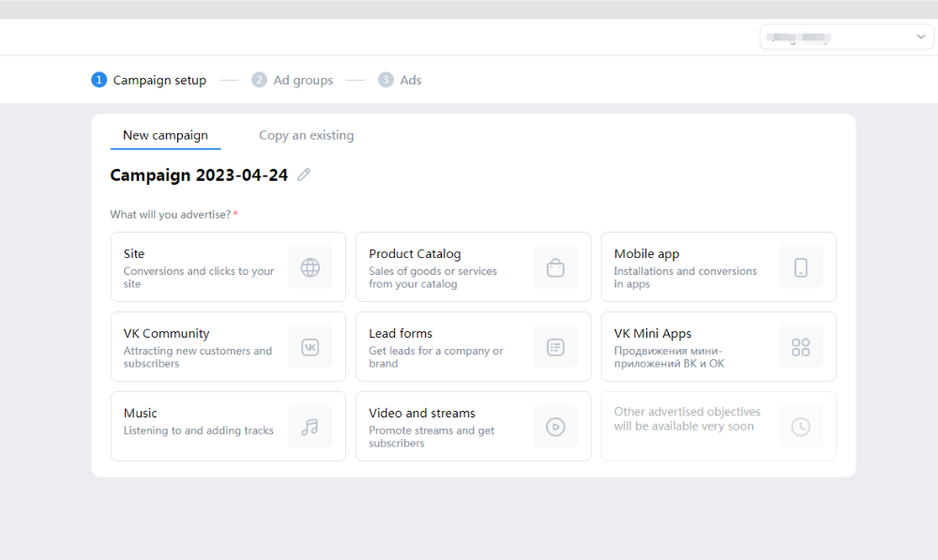938x560 pixels.
Task: Click the form list icon for Lead forms
Action: pyautogui.click(x=555, y=347)
